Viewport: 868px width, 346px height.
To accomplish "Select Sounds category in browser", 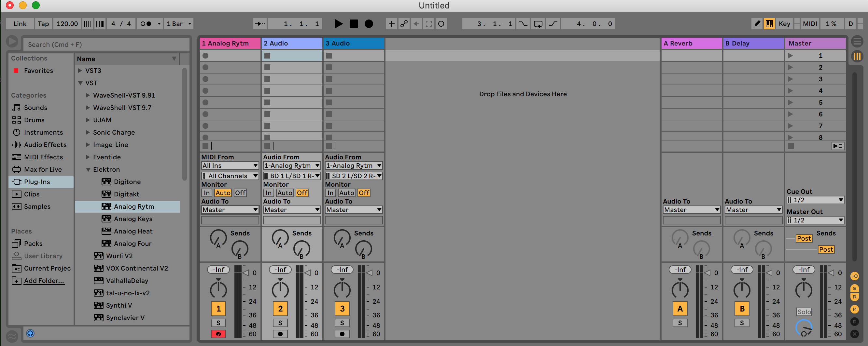I will click(35, 108).
